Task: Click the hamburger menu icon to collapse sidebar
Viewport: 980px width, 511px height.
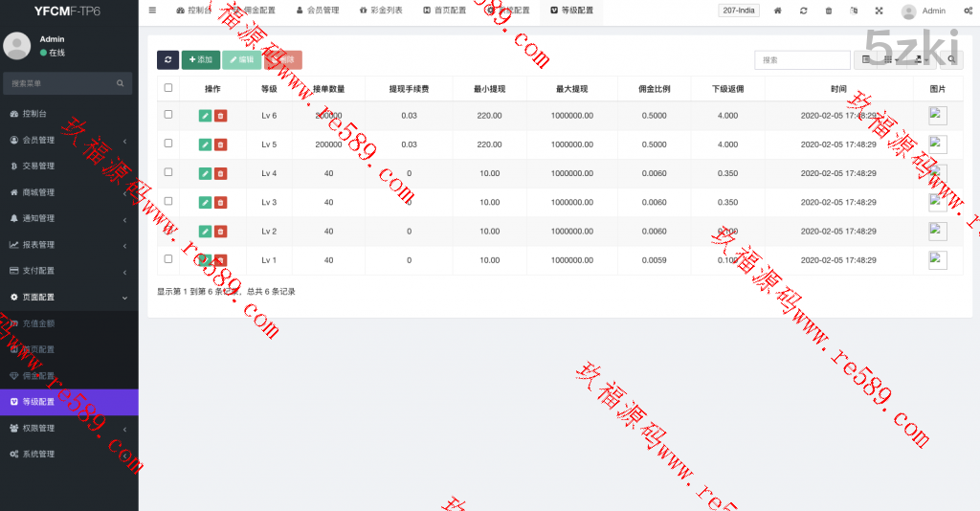Action: pos(152,11)
